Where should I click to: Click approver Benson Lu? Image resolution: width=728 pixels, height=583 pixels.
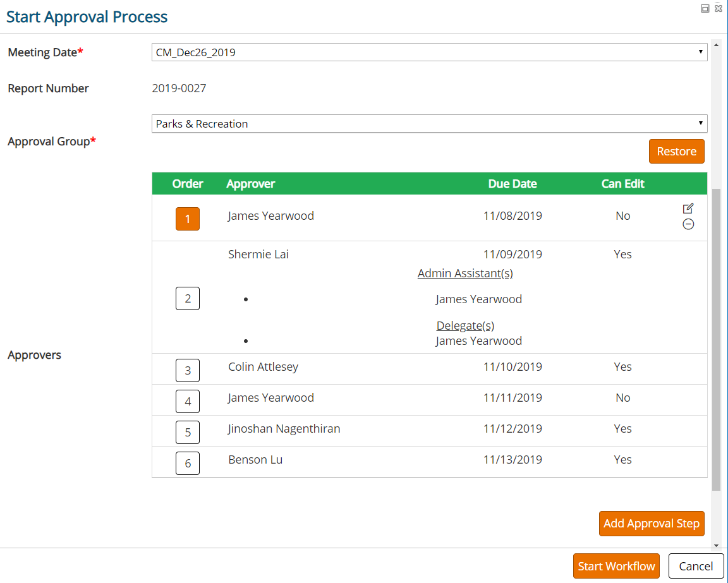[255, 460]
